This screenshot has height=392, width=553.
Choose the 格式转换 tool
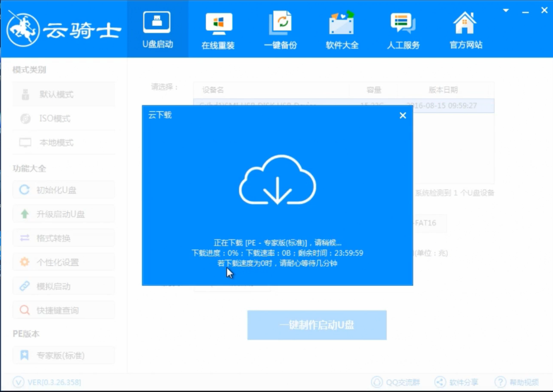[x=63, y=237]
